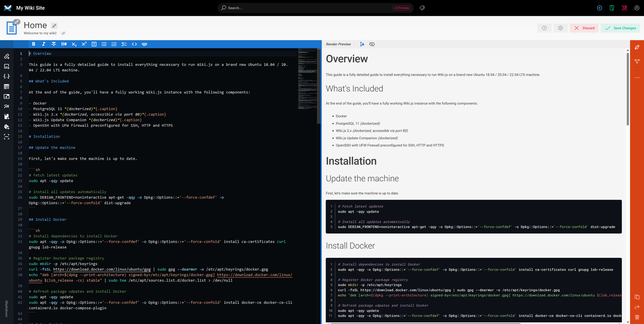Open the Admin Area with the wrench icon
The height and width of the screenshot is (324, 644).
click(624, 8)
